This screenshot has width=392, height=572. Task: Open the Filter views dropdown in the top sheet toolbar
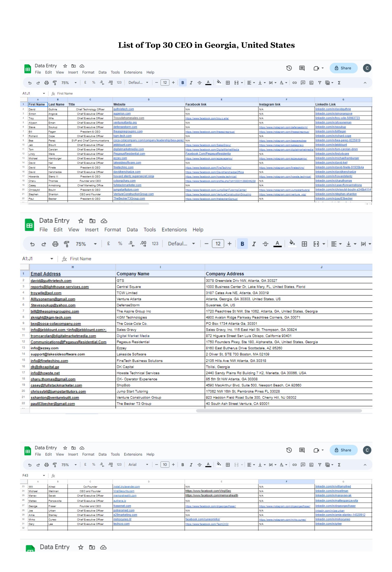pos(329,83)
